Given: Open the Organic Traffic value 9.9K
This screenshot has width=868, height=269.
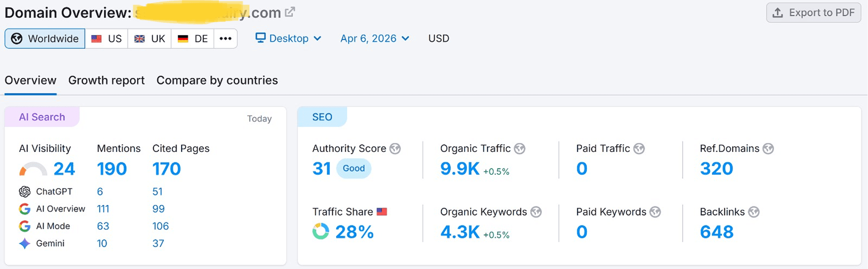Looking at the screenshot, I should (x=460, y=169).
